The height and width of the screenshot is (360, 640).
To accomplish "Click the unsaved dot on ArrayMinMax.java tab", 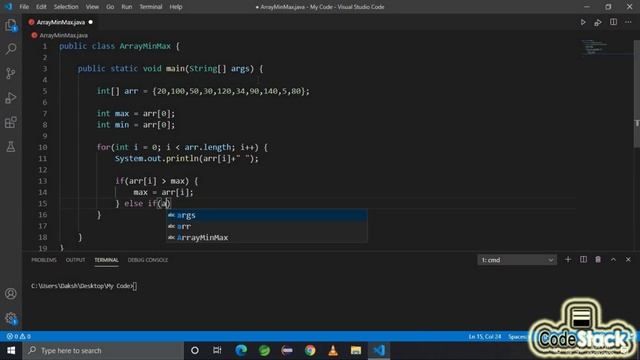I will [x=91, y=22].
